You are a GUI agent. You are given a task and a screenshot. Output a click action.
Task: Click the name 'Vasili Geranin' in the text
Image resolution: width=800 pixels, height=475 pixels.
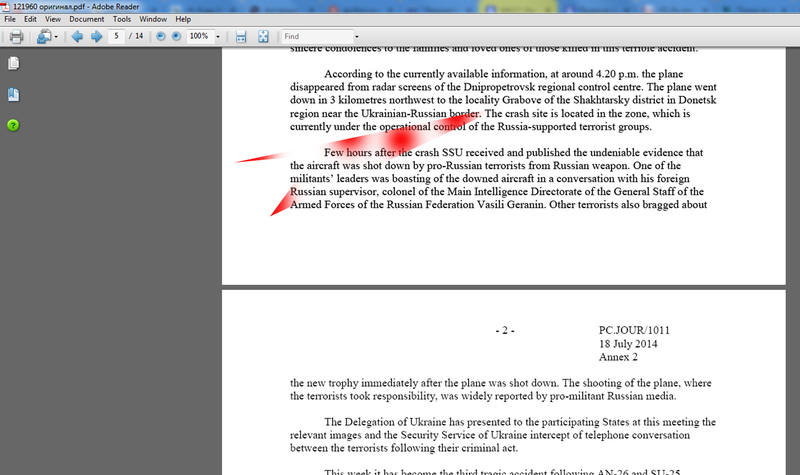511,205
